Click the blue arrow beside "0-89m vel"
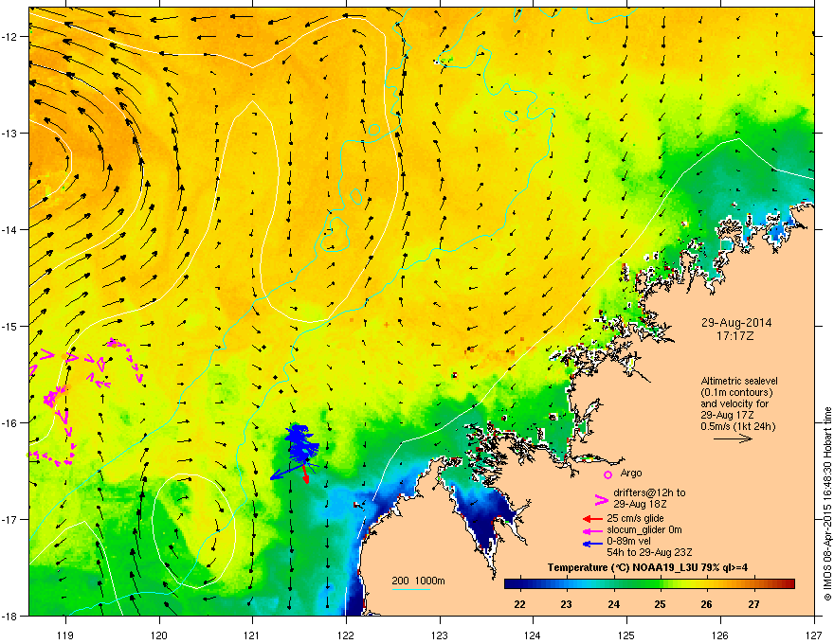The width and height of the screenshot is (834, 644). pos(592,543)
